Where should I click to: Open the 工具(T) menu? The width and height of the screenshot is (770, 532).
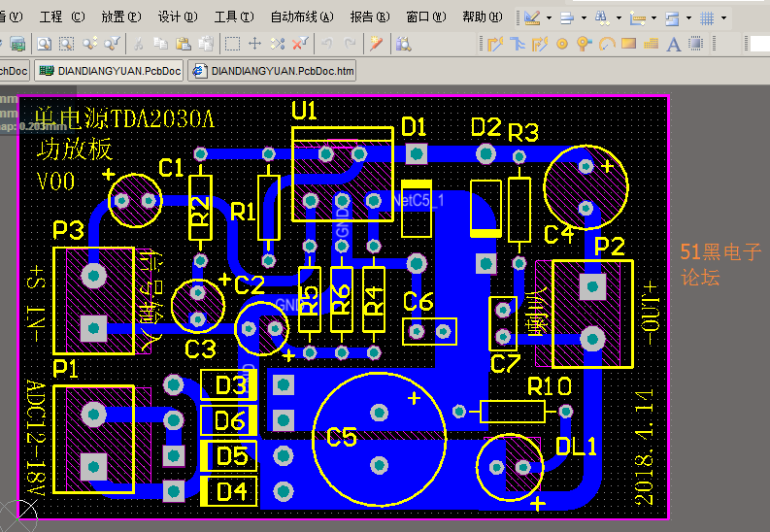pos(234,17)
